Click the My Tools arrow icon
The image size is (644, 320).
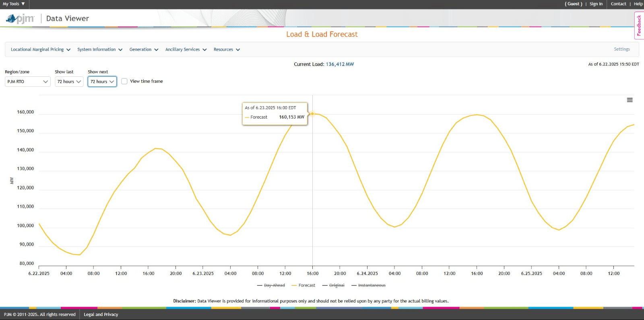pos(23,4)
